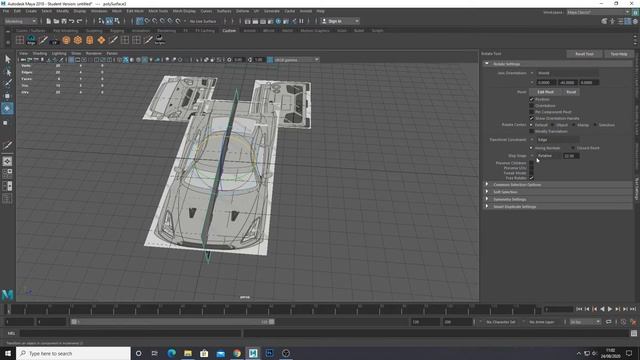Click the pivot Reset button

(x=571, y=92)
